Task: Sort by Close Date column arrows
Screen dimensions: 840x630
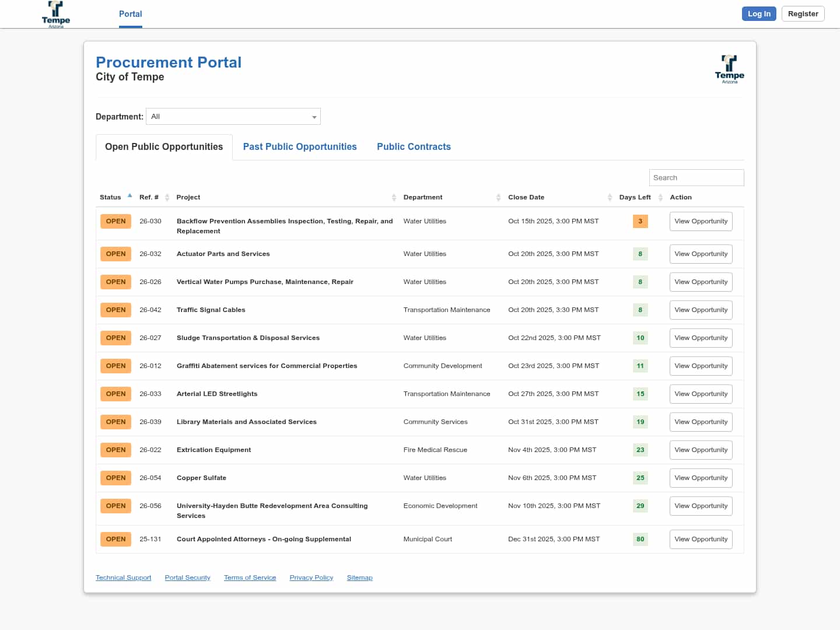Action: pyautogui.click(x=610, y=198)
